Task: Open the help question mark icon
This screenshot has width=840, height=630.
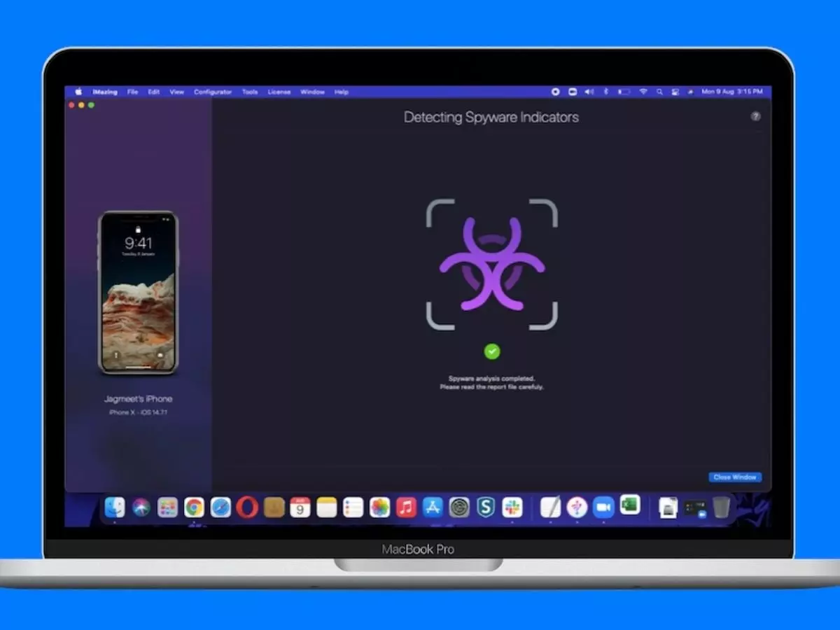Action: click(x=755, y=117)
